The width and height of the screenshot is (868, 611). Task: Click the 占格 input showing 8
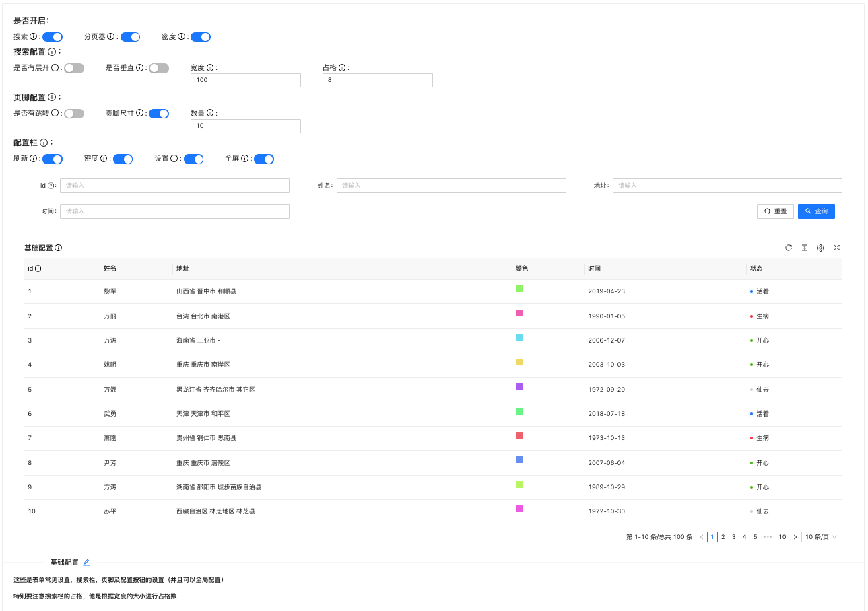[378, 80]
